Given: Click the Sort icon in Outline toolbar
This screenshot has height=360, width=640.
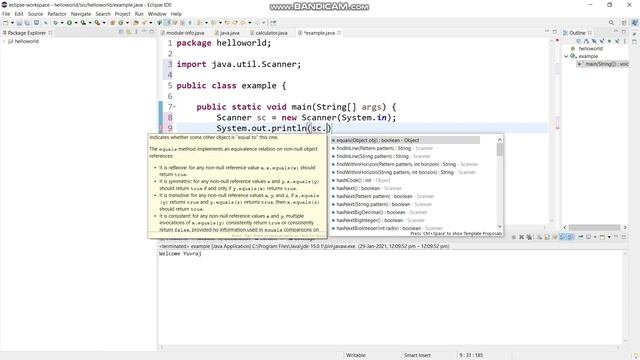Looking at the screenshot, I should tap(587, 41).
